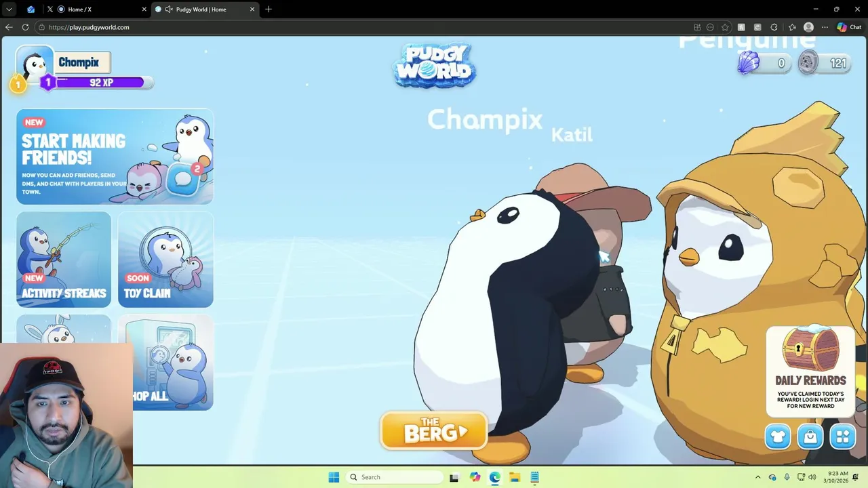Click the shell balance value 0
Viewport: 868px width, 488px height.
tap(781, 63)
